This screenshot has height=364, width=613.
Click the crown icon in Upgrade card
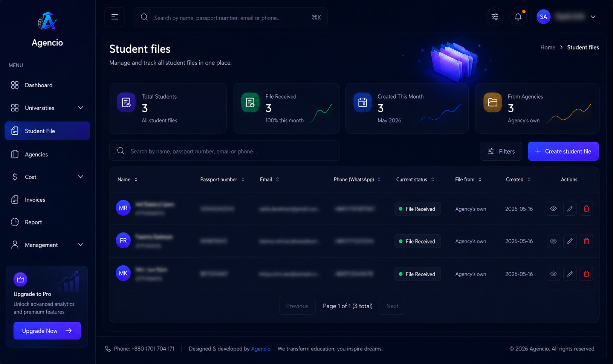click(20, 279)
